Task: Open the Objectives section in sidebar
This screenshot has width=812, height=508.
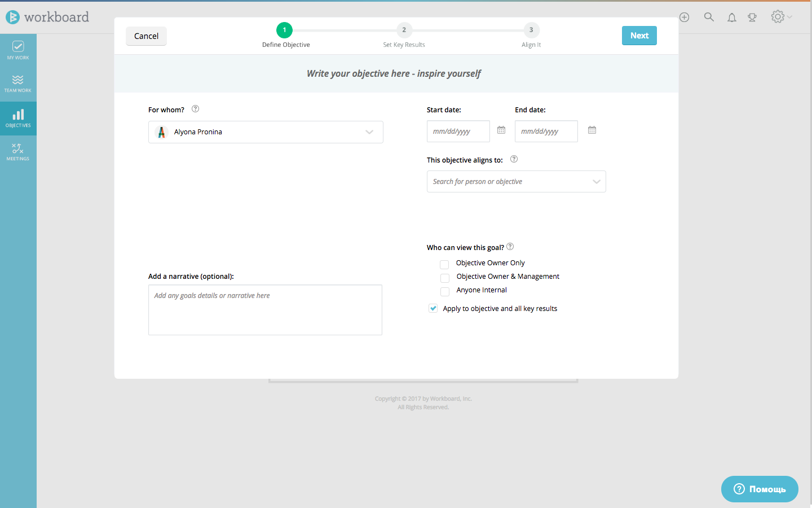Action: tap(18, 118)
